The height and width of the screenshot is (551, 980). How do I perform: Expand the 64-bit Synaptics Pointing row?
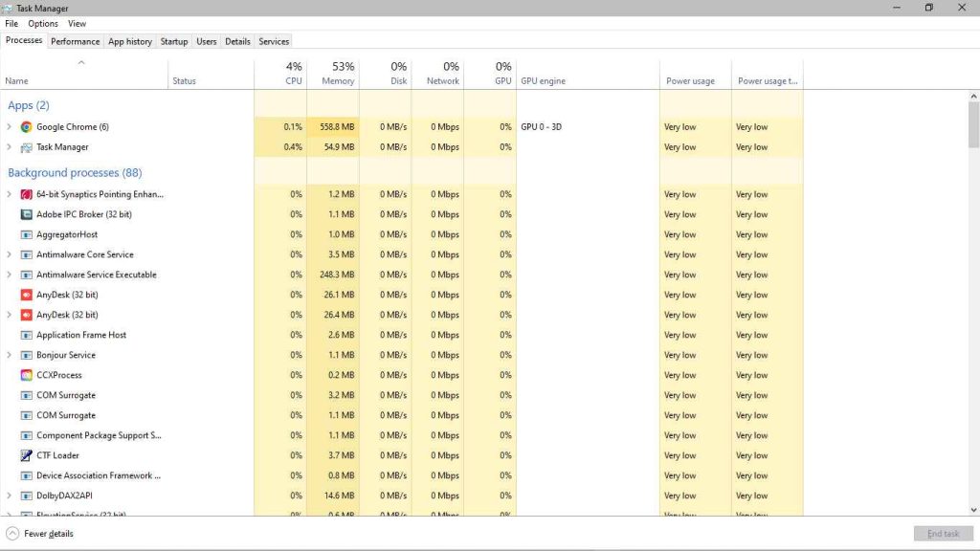point(9,194)
